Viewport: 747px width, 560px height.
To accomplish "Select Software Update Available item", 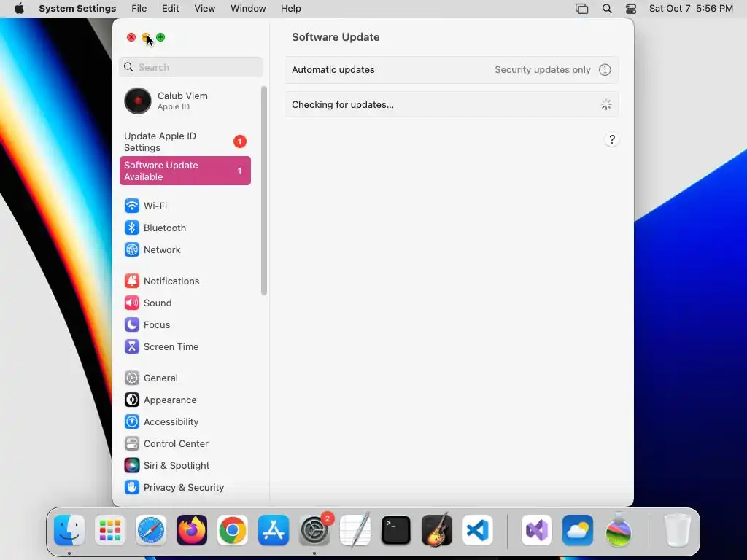I will tap(185, 171).
